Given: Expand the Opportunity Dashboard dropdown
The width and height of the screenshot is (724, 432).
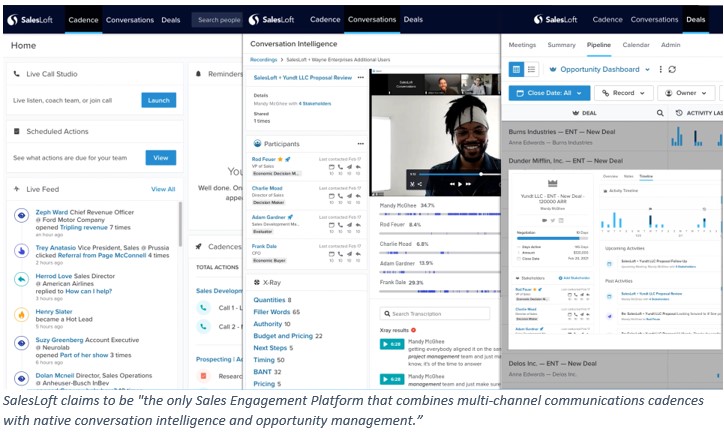Looking at the screenshot, I should pyautogui.click(x=647, y=70).
